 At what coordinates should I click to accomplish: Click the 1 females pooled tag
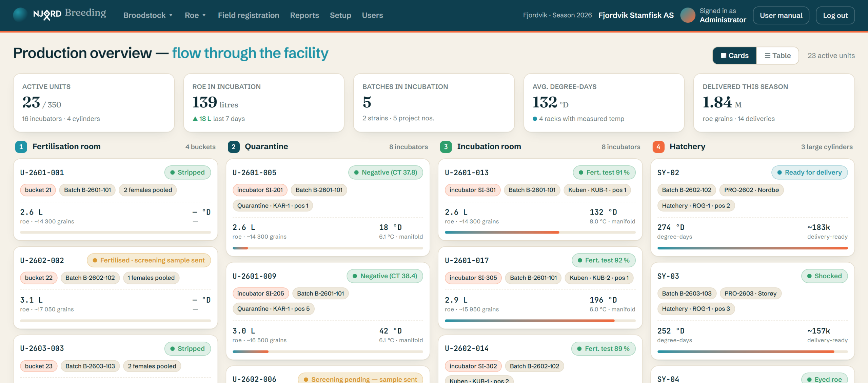(151, 278)
